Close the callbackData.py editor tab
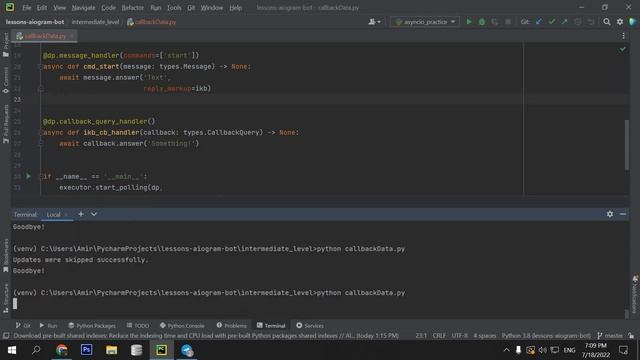 (71, 36)
